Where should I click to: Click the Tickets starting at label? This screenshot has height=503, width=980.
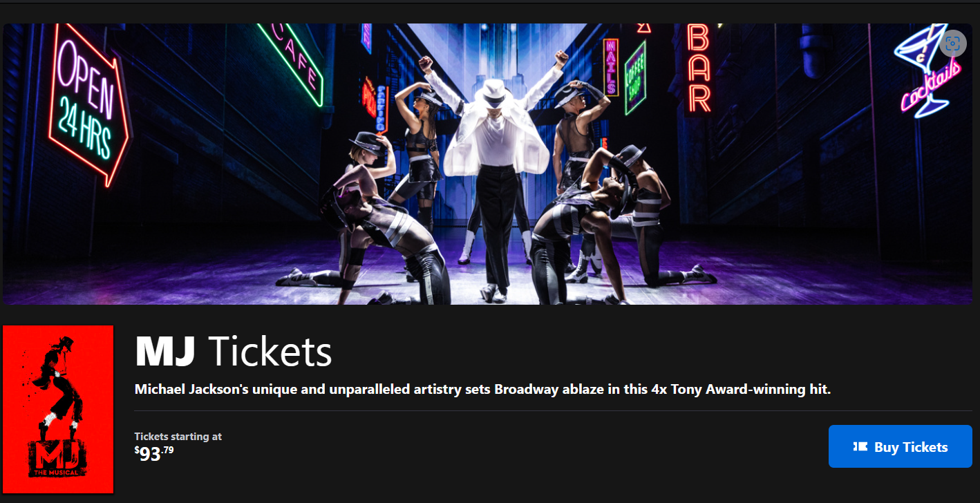click(x=178, y=437)
